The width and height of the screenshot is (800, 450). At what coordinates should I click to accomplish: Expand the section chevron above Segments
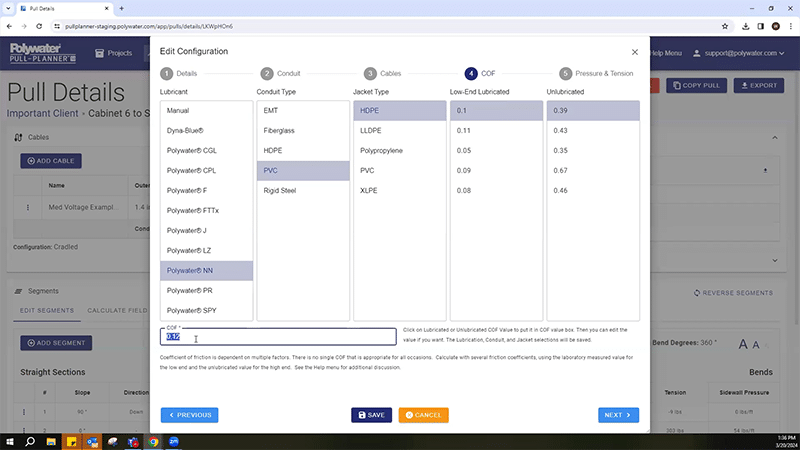(774, 260)
